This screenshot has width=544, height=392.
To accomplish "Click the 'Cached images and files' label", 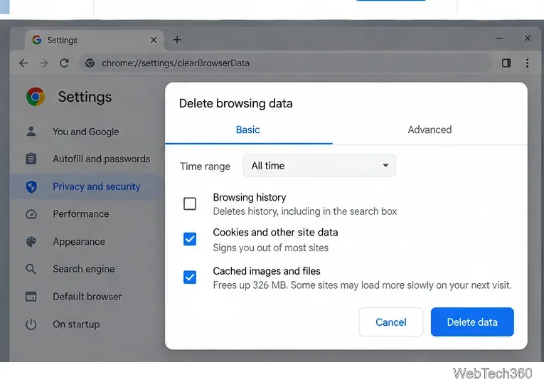I will (x=267, y=271).
